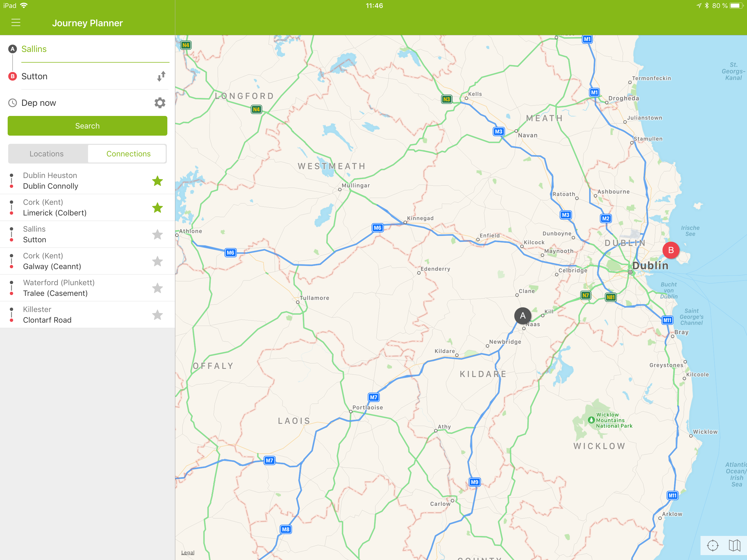This screenshot has width=747, height=560.
Task: Tap the red B icon beside Sutton field
Action: 13,76
